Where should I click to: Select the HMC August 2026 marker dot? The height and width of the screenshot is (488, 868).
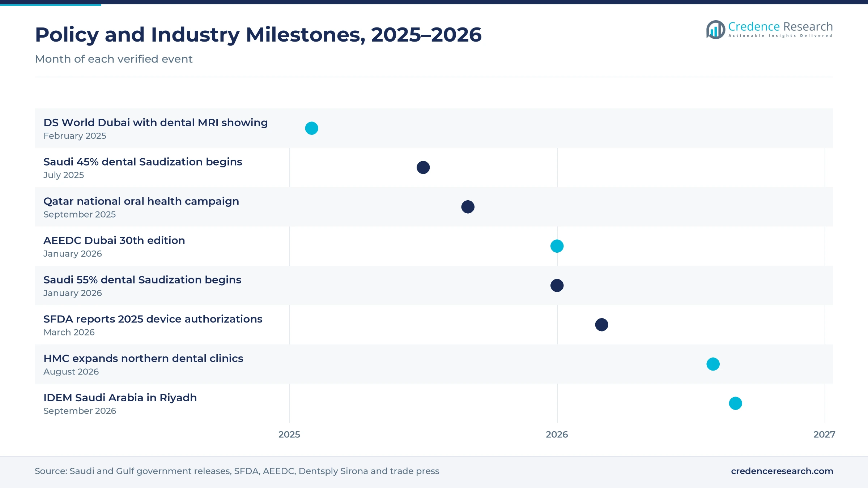coord(713,364)
